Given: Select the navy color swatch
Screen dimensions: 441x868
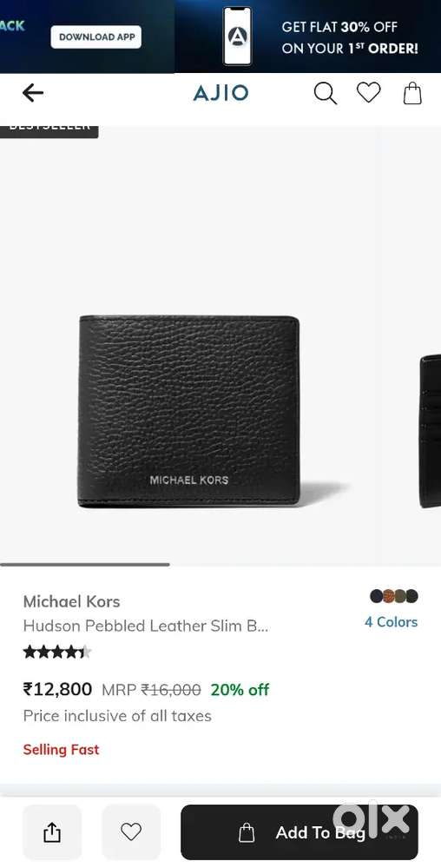Looking at the screenshot, I should coord(376,596).
